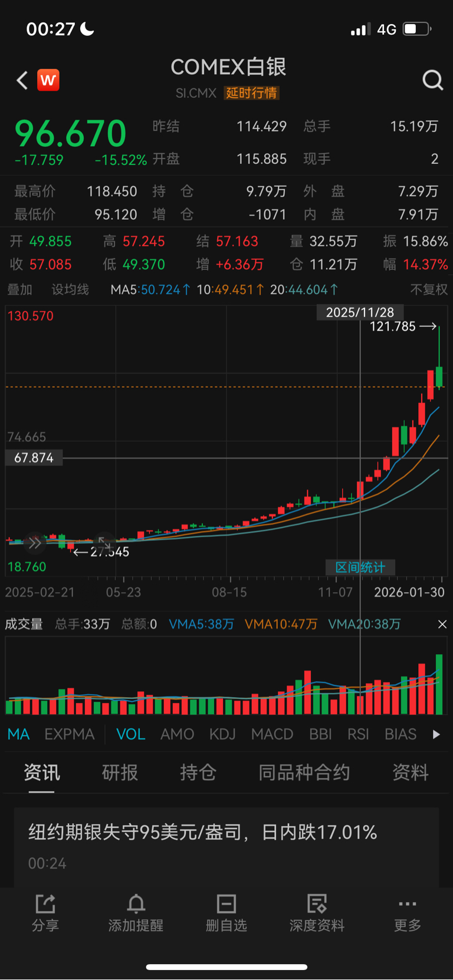Select the AMO sub-indicator
This screenshot has width=453, height=980.
click(x=177, y=734)
